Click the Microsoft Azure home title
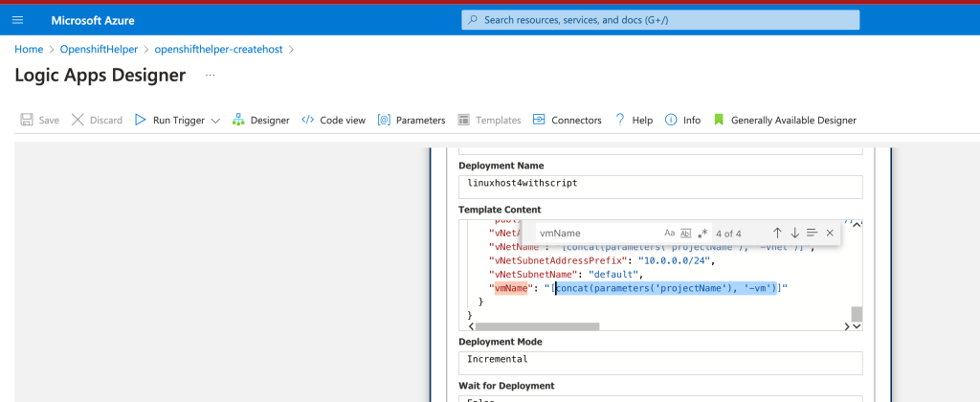This screenshot has width=980, height=402. pos(93,21)
